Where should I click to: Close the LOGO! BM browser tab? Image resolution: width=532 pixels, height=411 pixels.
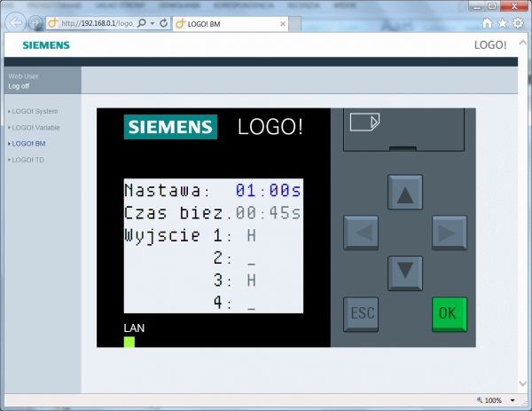click(x=282, y=24)
